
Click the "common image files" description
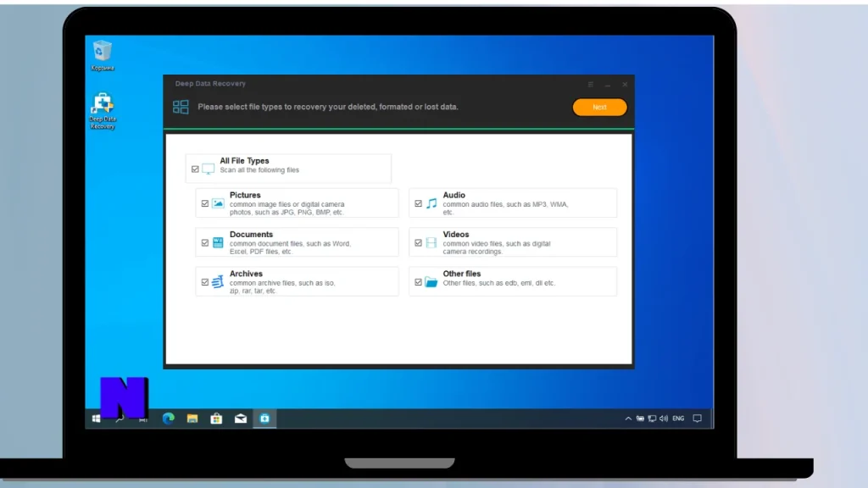[x=287, y=208]
